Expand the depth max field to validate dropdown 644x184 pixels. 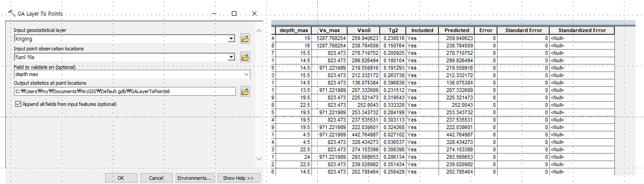tap(247, 74)
